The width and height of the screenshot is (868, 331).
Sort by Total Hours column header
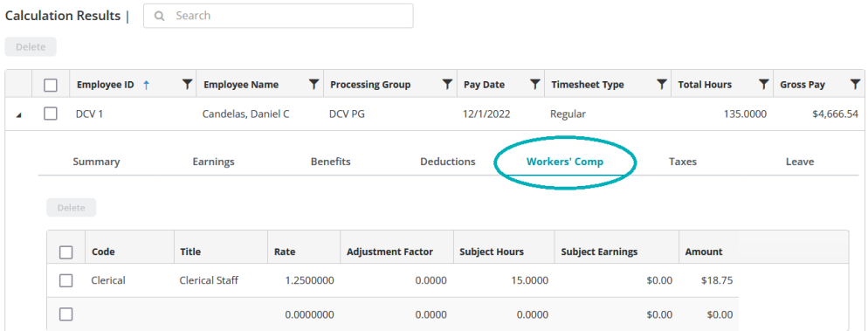tap(705, 85)
